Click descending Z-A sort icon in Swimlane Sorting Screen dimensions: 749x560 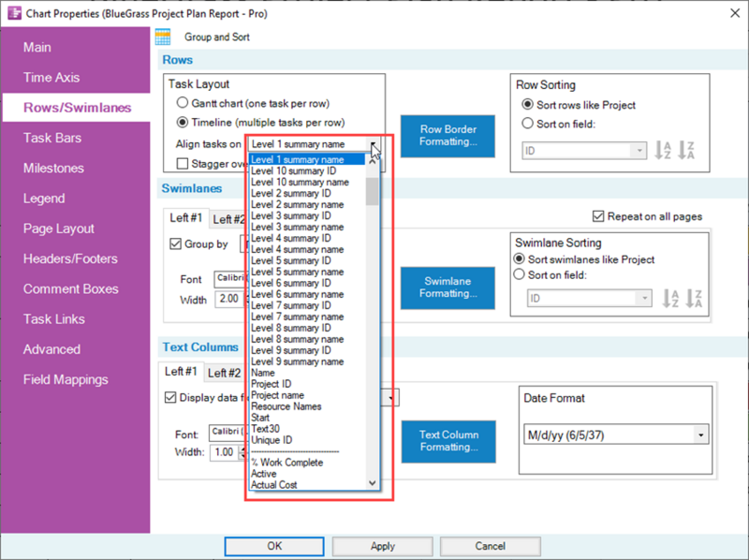[x=694, y=299]
